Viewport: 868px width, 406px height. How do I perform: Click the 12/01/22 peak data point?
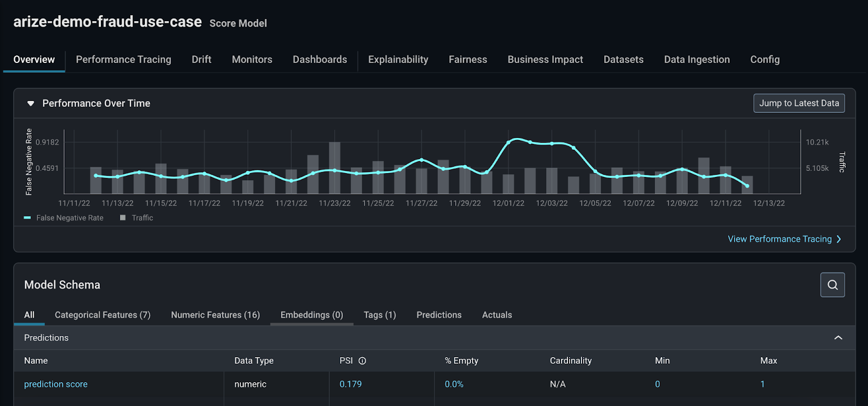click(508, 142)
